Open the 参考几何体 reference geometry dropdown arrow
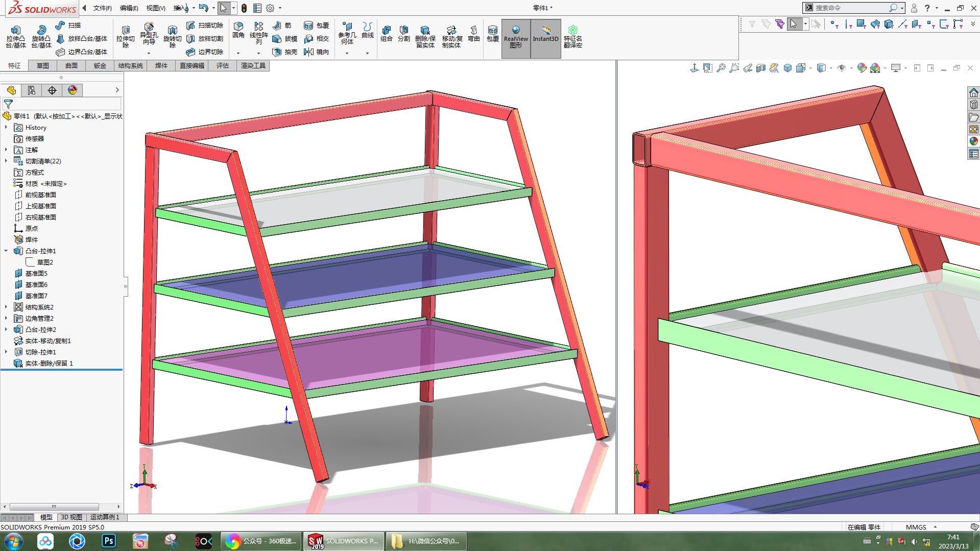 (x=347, y=53)
